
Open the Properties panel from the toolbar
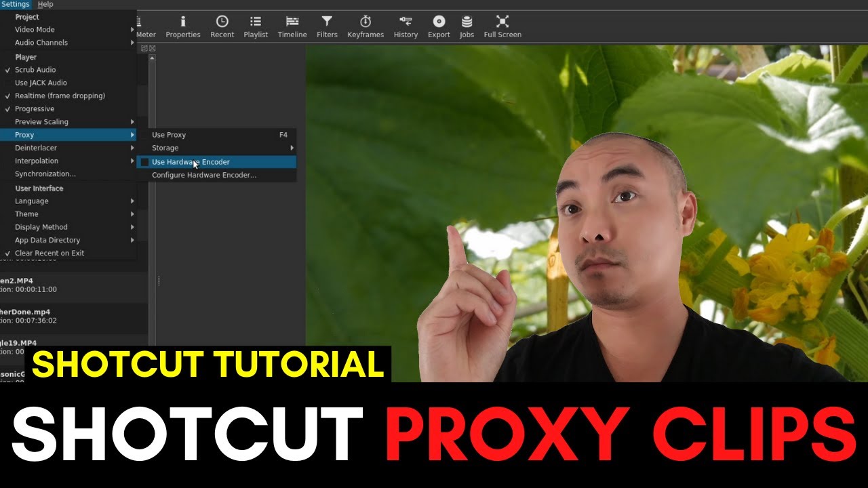point(183,27)
